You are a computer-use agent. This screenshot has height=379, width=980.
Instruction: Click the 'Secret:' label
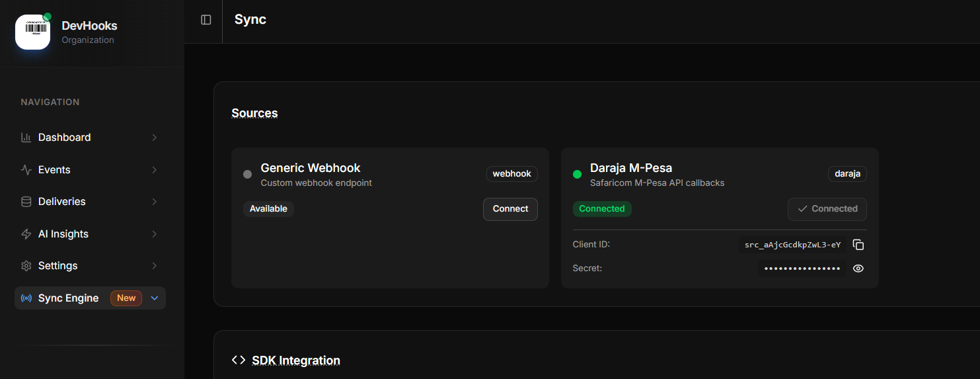(x=587, y=269)
